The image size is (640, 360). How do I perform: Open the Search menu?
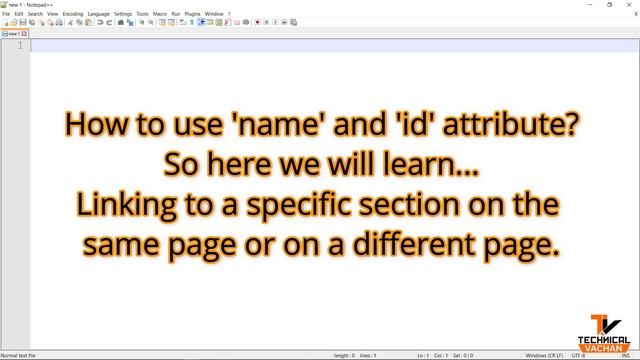tap(35, 14)
